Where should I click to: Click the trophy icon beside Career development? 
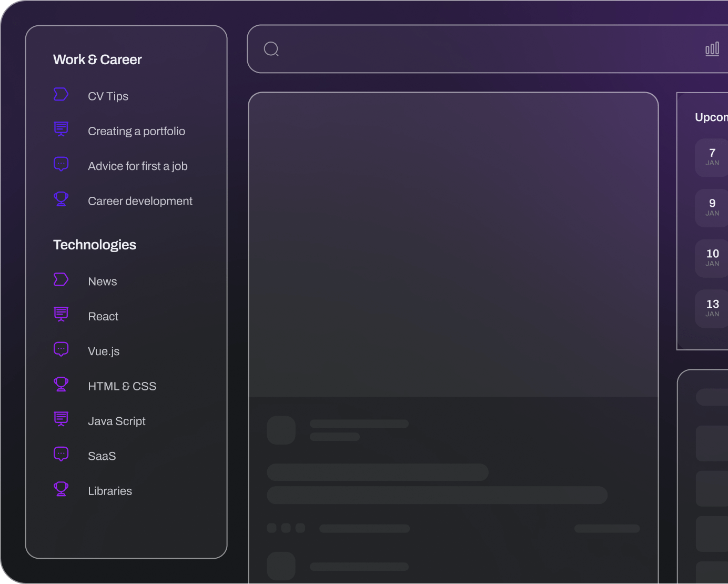click(61, 199)
